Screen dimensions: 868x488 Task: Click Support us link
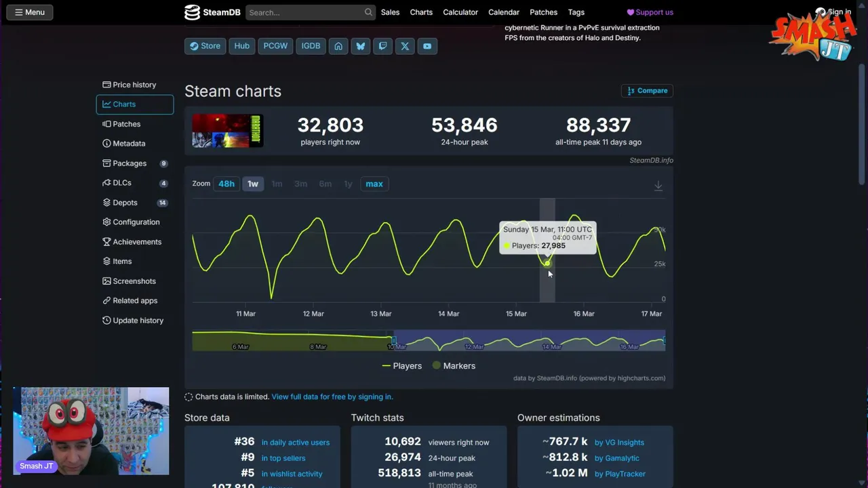tap(650, 12)
